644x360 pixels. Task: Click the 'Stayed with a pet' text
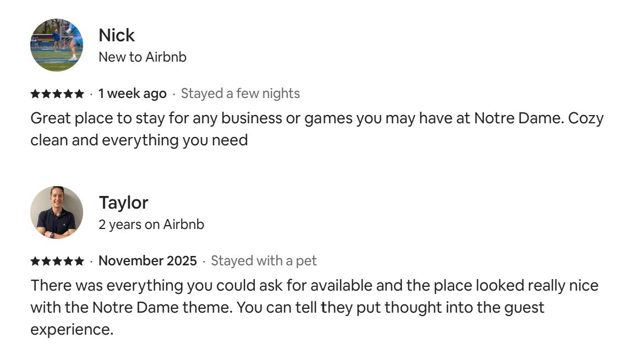click(264, 261)
